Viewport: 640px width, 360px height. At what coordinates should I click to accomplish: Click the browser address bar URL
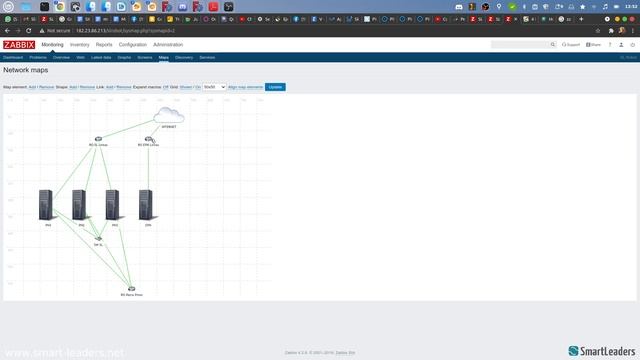click(x=126, y=31)
